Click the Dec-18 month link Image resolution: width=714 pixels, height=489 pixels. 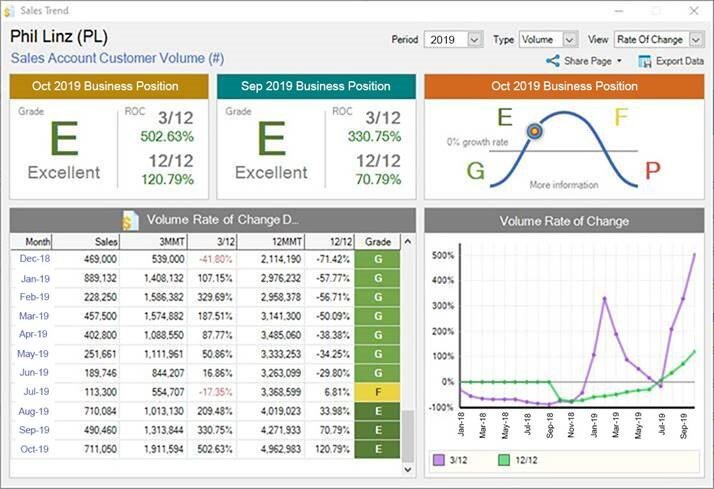coord(34,258)
